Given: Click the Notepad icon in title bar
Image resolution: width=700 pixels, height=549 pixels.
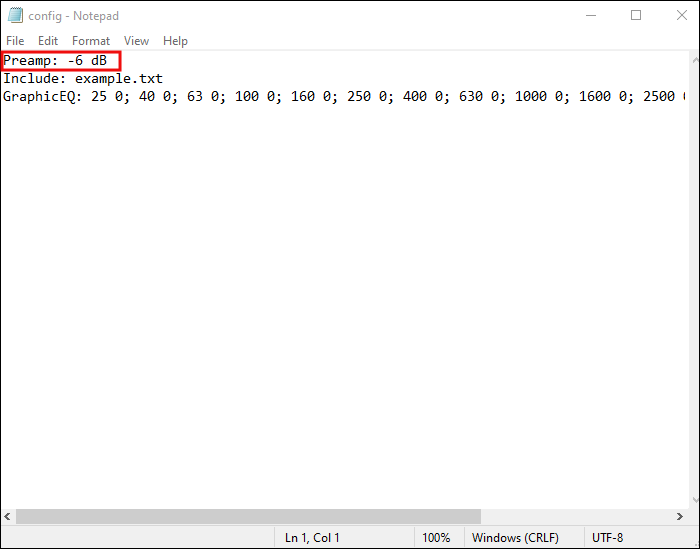Looking at the screenshot, I should (15, 16).
